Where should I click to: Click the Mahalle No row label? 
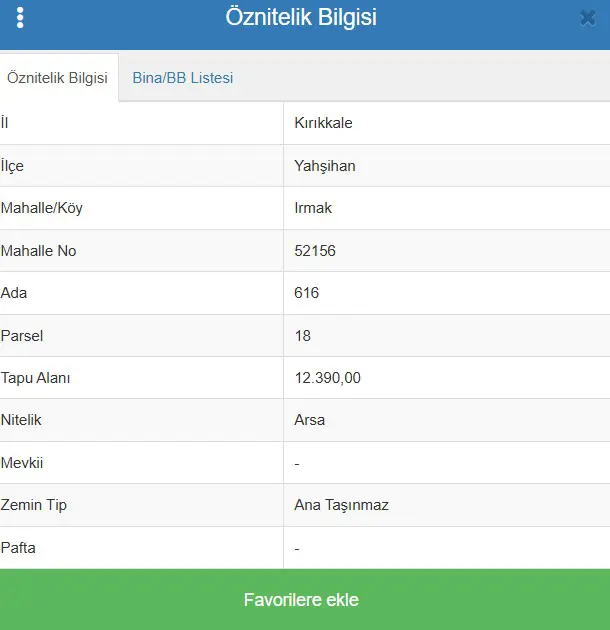(38, 251)
